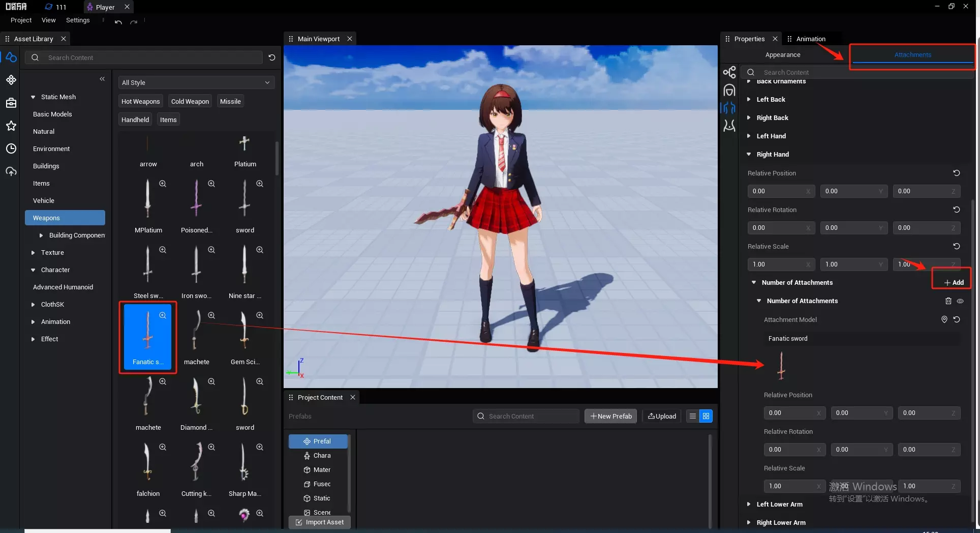Open the node graph icon in Properties

[729, 72]
